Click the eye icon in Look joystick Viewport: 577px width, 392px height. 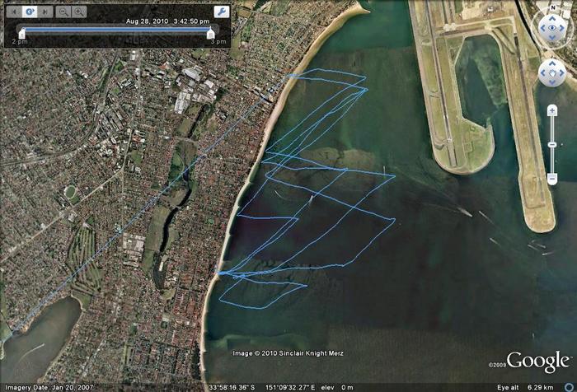(551, 29)
